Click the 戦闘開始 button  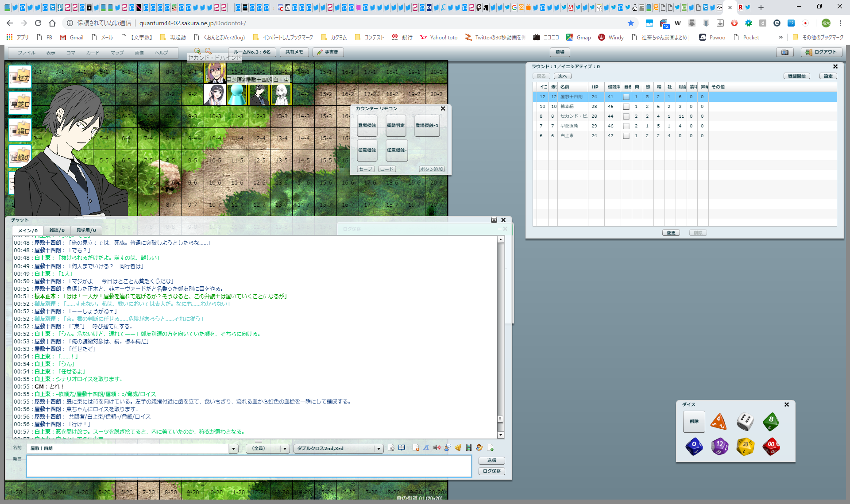point(796,76)
